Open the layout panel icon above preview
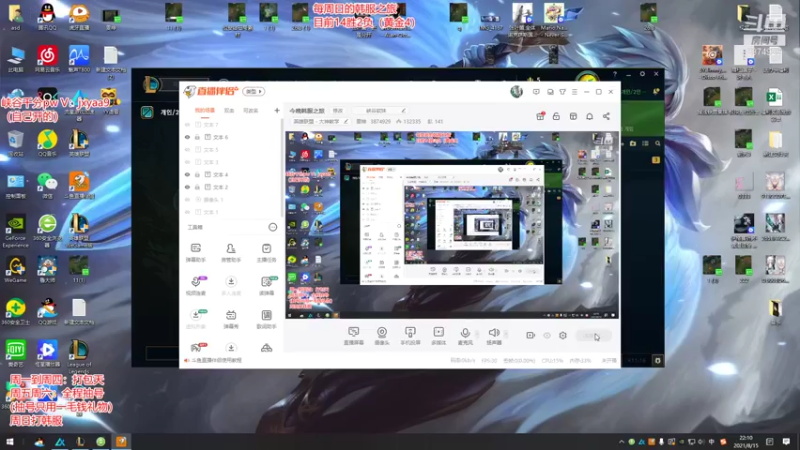 pyautogui.click(x=573, y=116)
